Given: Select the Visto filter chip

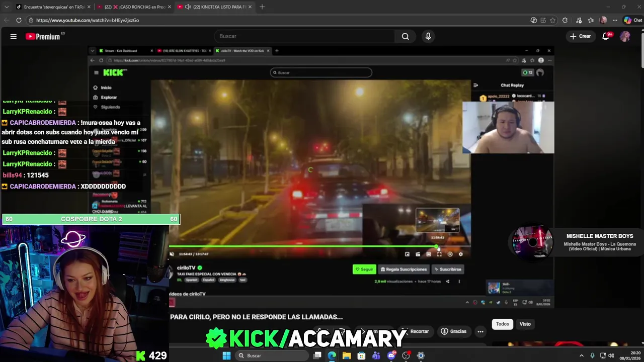Looking at the screenshot, I should click(525, 324).
